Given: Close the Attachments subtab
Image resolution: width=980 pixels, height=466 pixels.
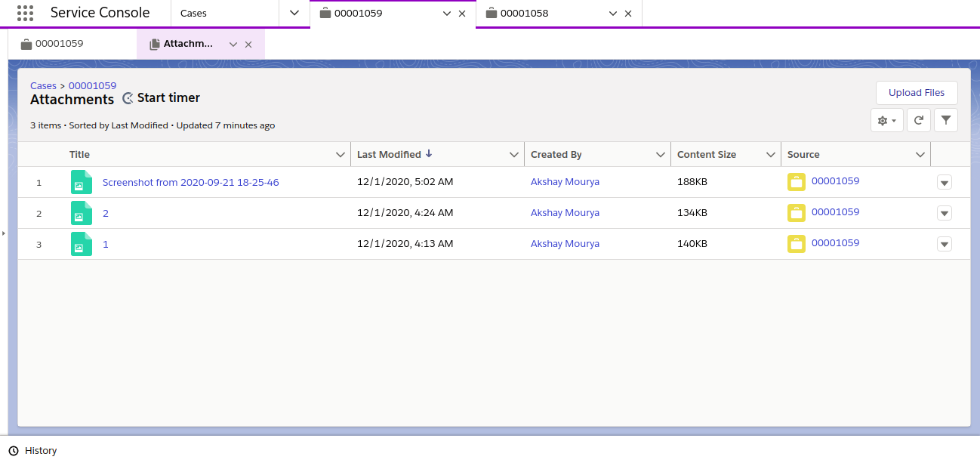Looking at the screenshot, I should click(248, 45).
